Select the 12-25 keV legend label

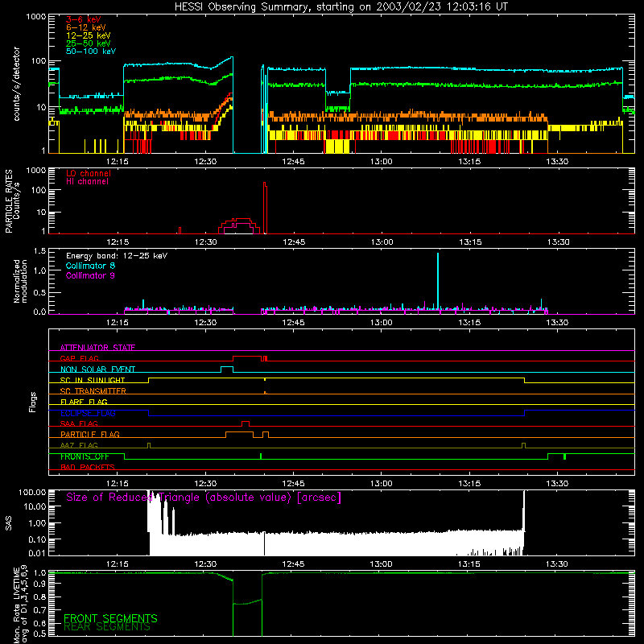89,35
